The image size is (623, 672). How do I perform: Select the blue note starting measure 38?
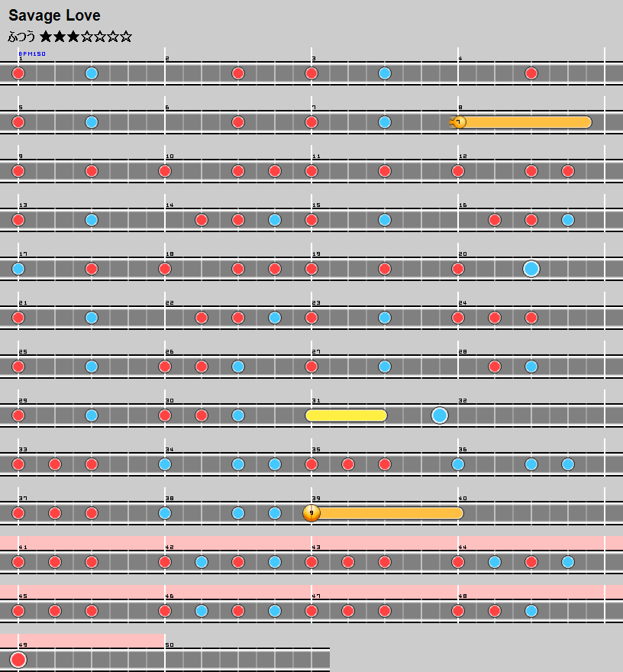click(165, 513)
